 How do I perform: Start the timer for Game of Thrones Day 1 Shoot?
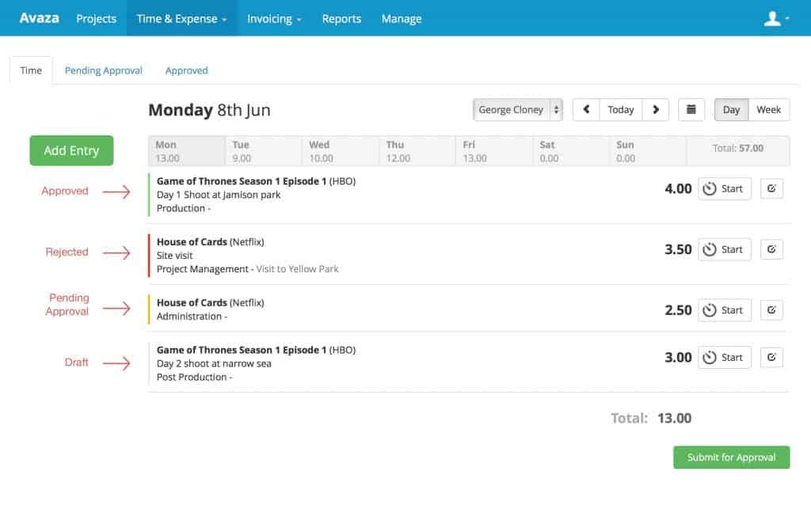[724, 188]
